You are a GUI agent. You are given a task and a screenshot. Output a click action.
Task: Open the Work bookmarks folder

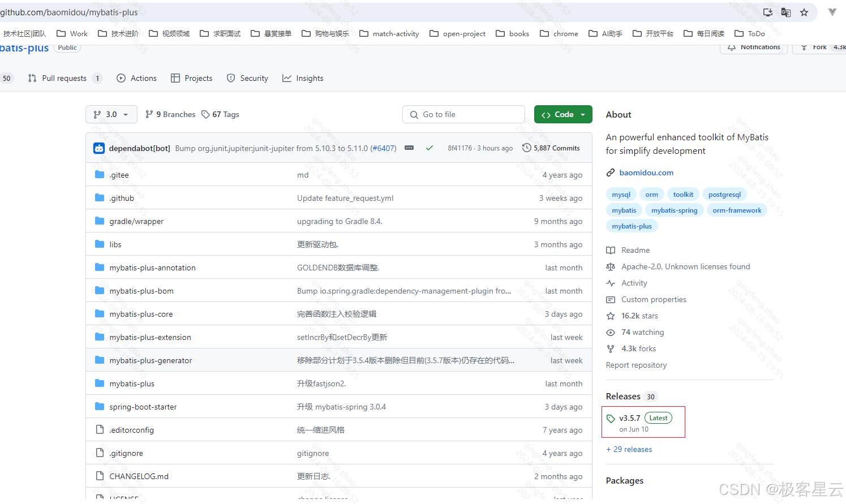tap(72, 34)
